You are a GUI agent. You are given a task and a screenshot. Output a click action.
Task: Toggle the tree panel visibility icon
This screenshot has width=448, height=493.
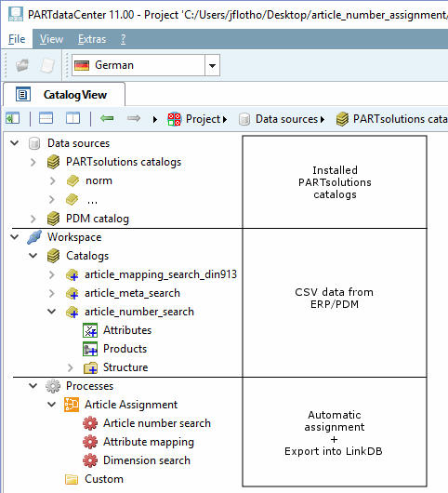click(13, 118)
